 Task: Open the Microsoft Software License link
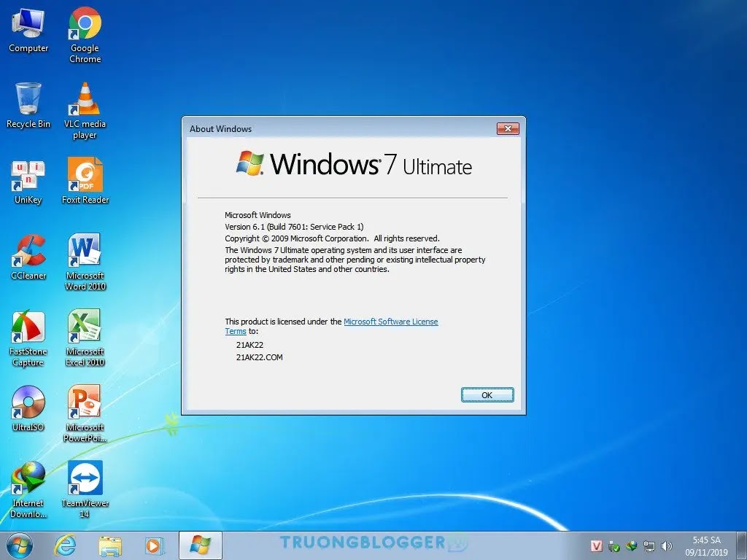pyautogui.click(x=391, y=322)
